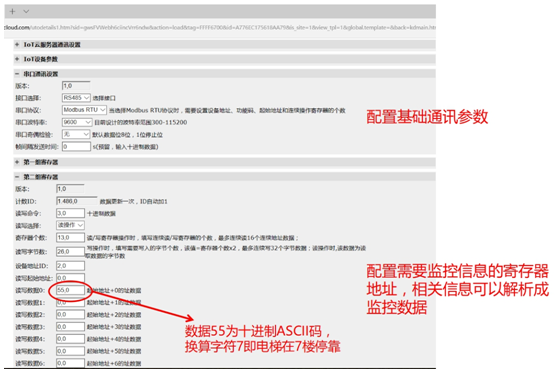Click the 计数ID input field
Screen dimensions: 557x373
[x=77, y=201]
